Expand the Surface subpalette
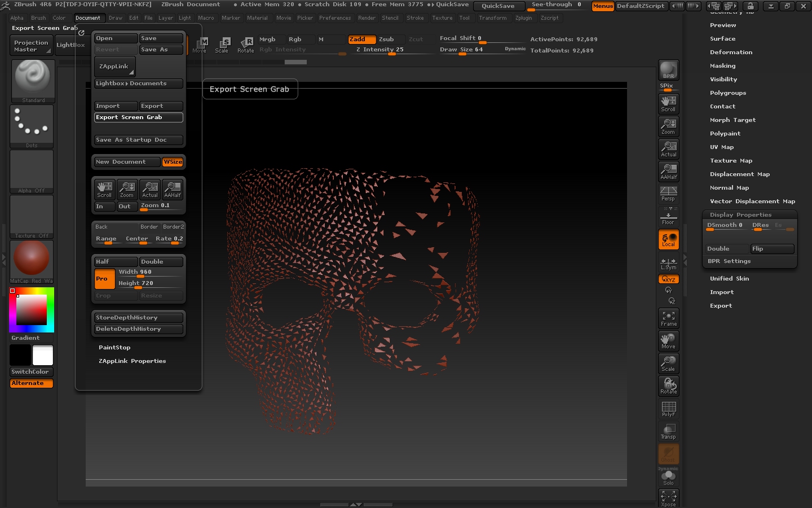This screenshot has width=812, height=508. (x=722, y=39)
